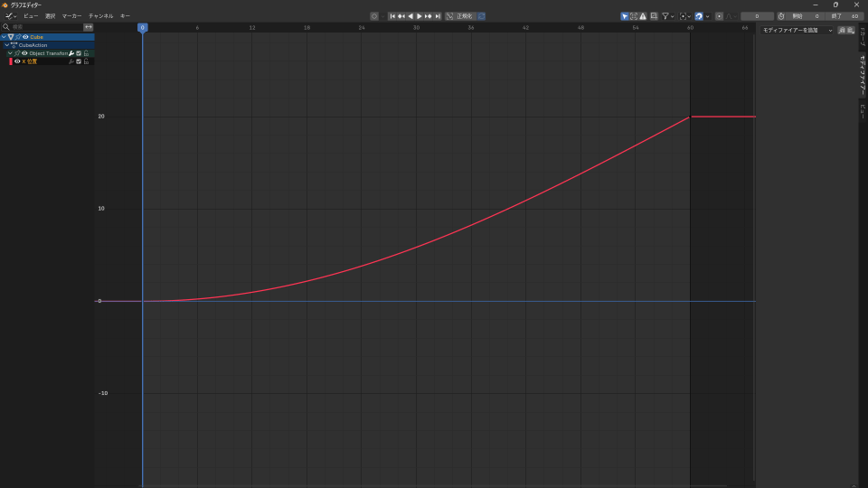Click the pin icon next to Cube

pos(18,37)
